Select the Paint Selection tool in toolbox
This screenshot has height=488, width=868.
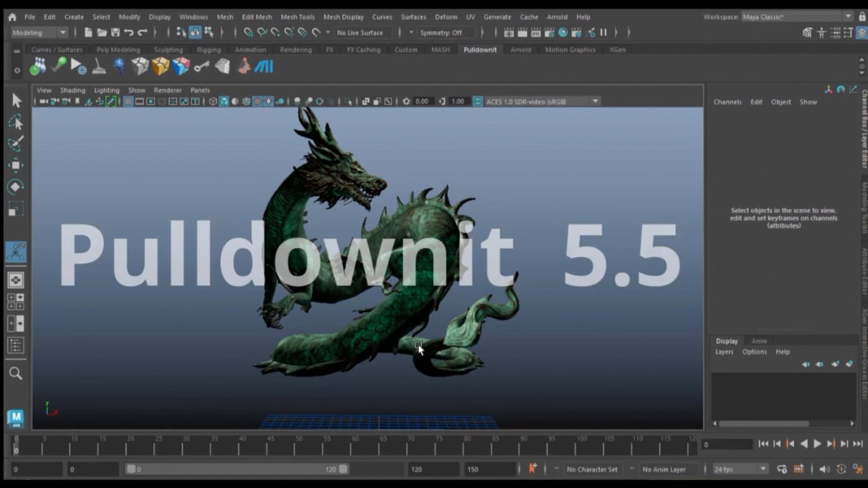click(16, 144)
